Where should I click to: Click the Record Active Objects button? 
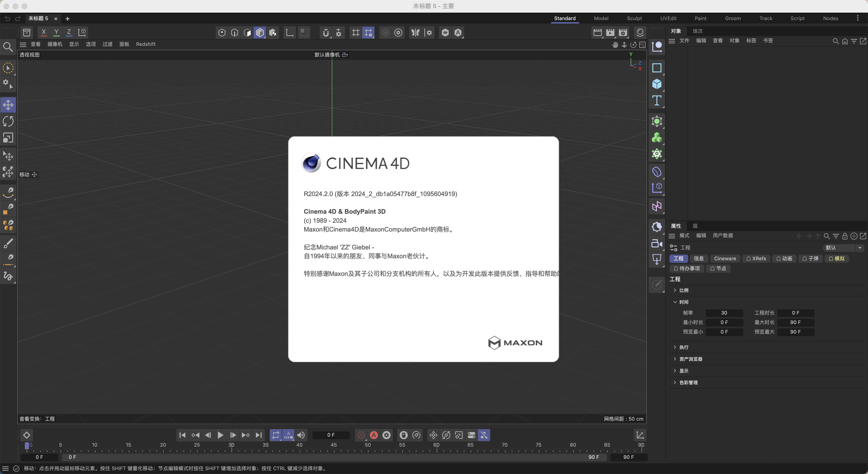pyautogui.click(x=361, y=435)
